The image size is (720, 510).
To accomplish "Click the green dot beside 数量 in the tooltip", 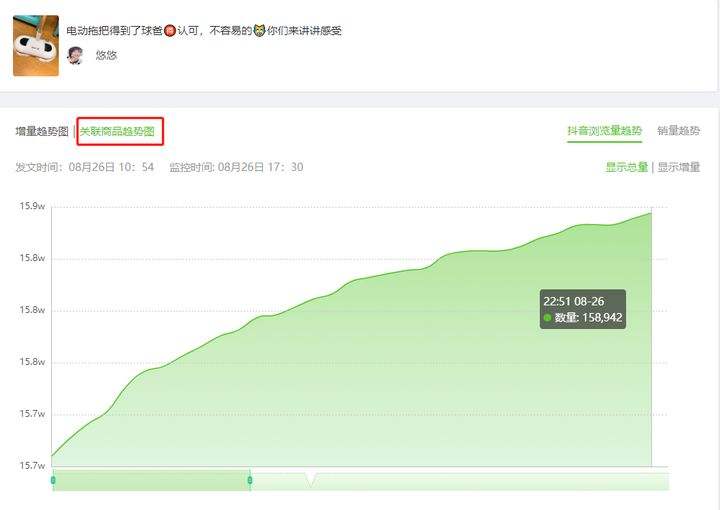I will pos(548,318).
